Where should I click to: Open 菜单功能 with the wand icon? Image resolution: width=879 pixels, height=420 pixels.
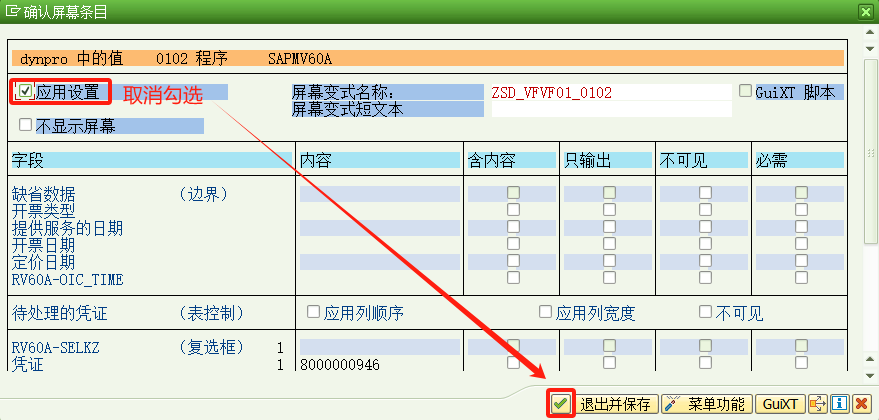pos(707,404)
